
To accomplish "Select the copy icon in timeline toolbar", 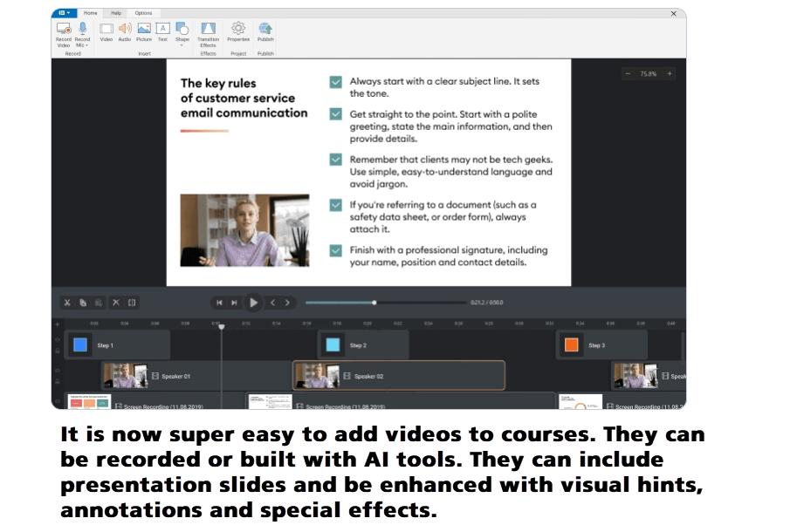I will [83, 303].
